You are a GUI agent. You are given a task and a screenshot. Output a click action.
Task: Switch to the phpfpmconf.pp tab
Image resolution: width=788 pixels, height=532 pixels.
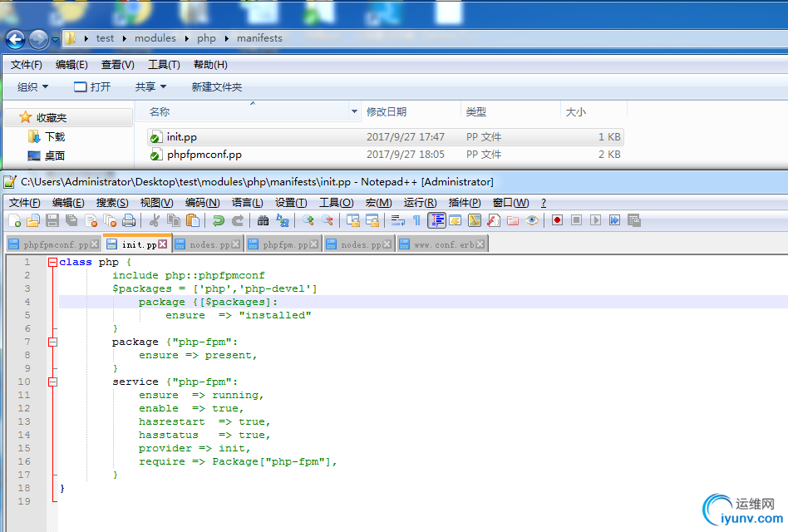[x=54, y=244]
